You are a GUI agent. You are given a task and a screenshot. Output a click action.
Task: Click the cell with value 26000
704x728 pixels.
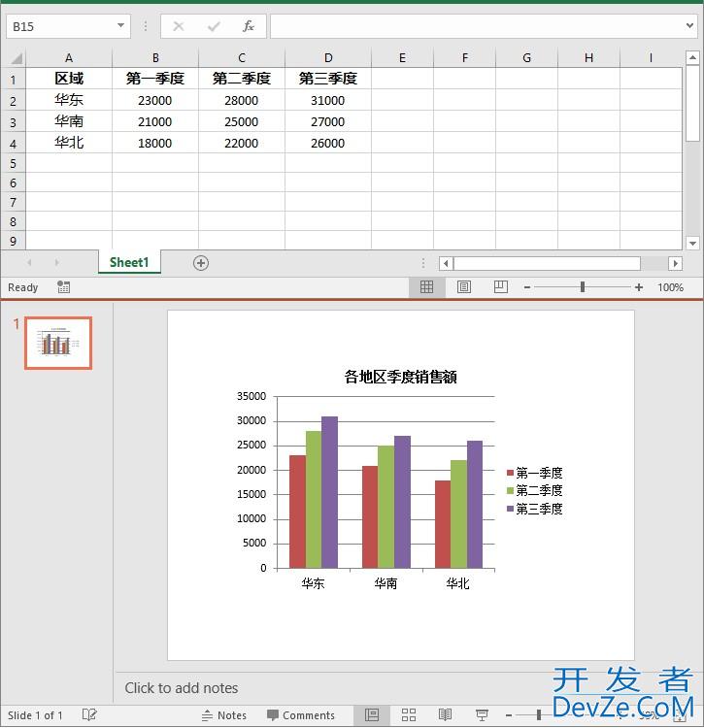click(x=328, y=143)
